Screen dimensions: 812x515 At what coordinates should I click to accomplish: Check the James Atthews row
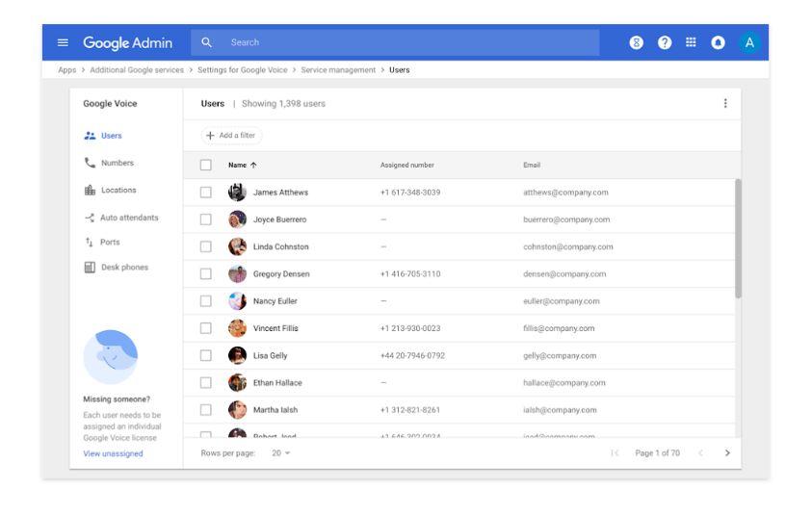[205, 192]
